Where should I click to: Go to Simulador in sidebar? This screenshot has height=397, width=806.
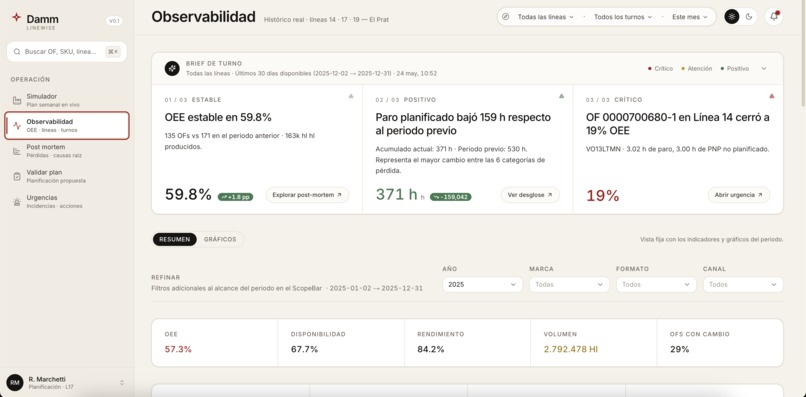[x=67, y=100]
